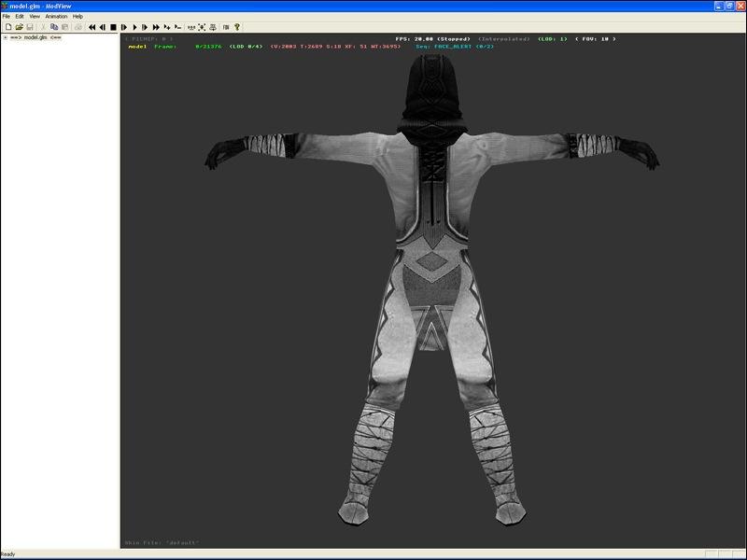Rewind animation to the start
Viewport: 747px width, 560px height.
92,27
